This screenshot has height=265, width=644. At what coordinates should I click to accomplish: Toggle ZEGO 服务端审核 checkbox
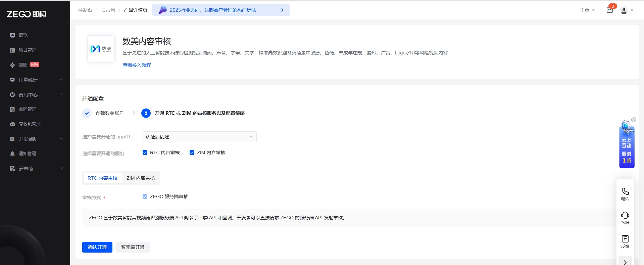pyautogui.click(x=145, y=196)
